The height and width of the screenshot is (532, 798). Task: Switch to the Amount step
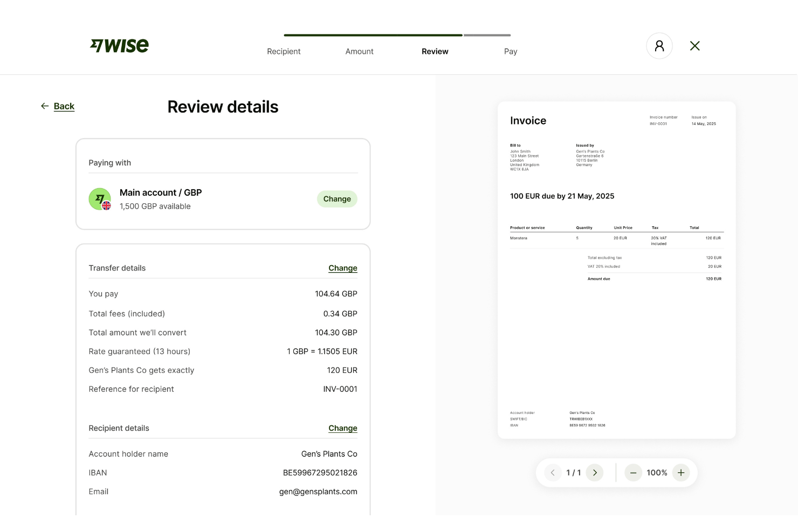tap(360, 51)
